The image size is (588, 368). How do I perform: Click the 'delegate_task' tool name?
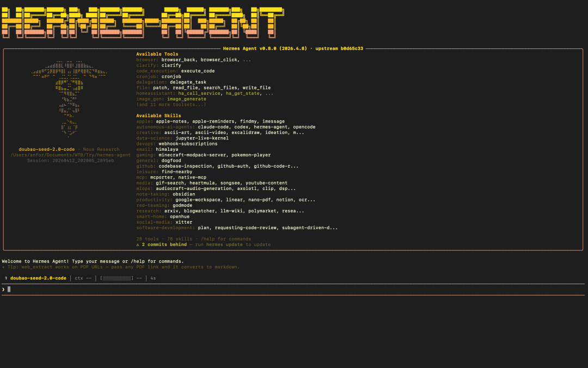(188, 82)
